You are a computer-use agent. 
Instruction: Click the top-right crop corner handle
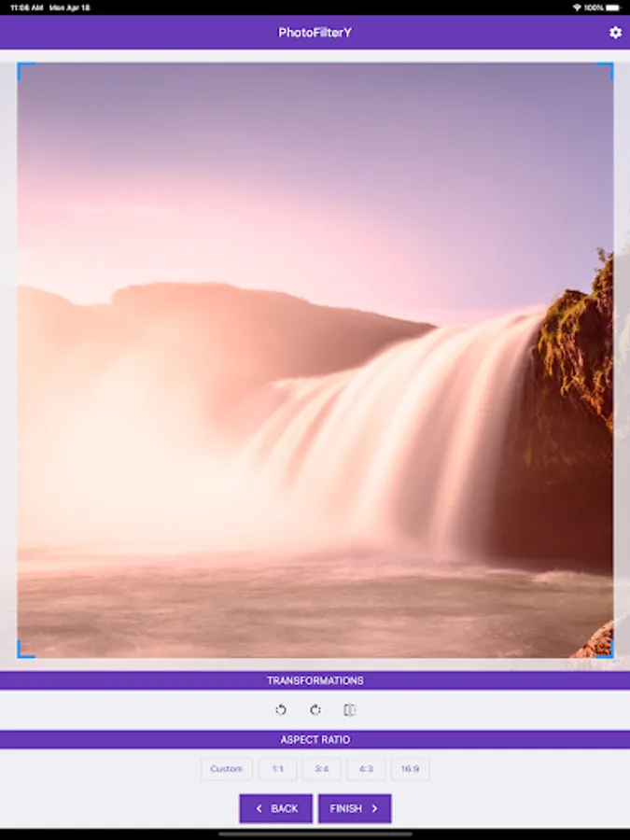coord(606,71)
